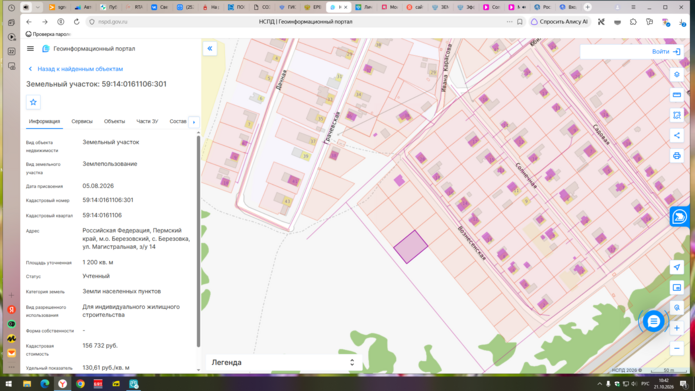Click the Земли населенных пунктов value
The width and height of the screenshot is (695, 391).
[x=121, y=291]
